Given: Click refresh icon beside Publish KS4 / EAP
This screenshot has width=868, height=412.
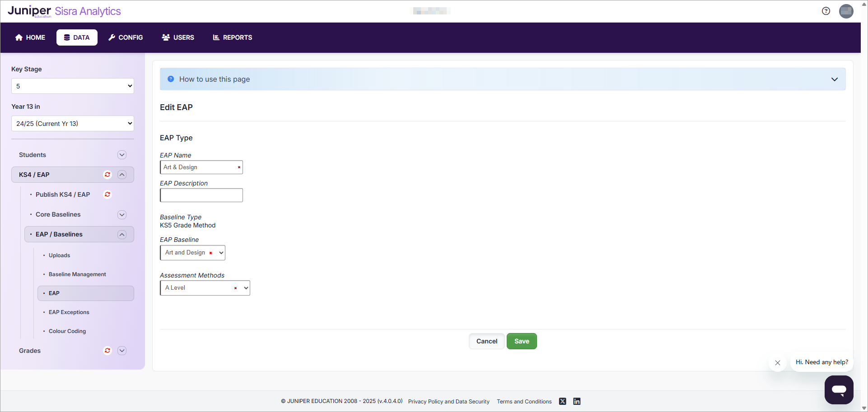Looking at the screenshot, I should (107, 194).
